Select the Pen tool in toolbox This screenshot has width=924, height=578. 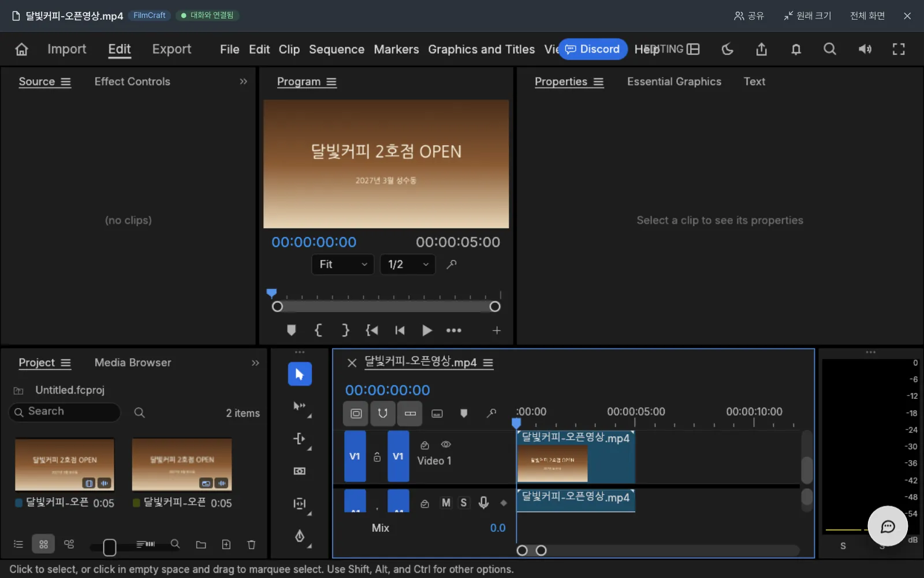(300, 536)
